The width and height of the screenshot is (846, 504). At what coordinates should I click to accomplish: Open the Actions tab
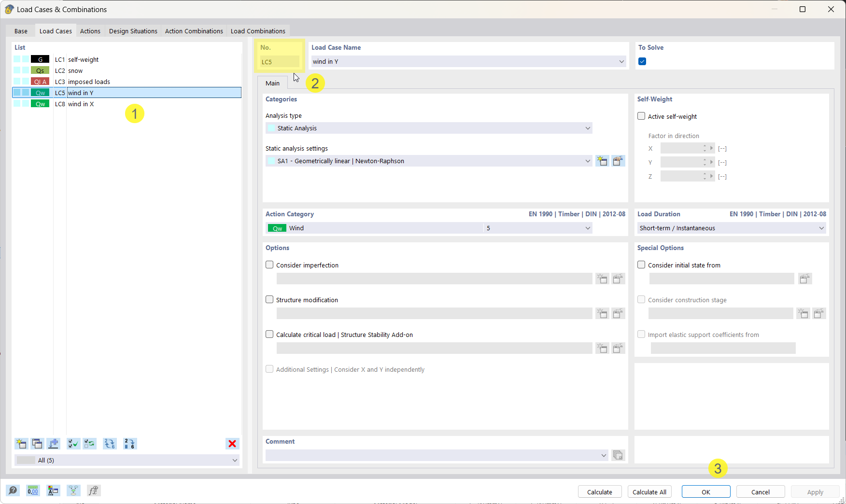[x=90, y=31]
